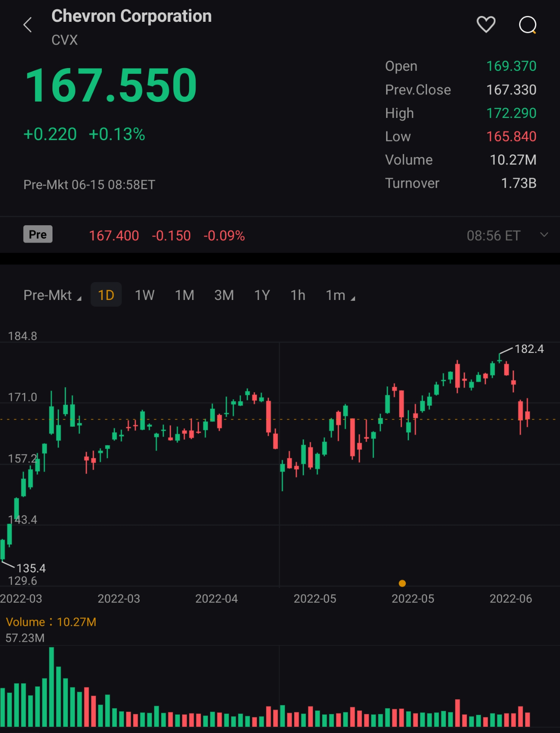Tap the -0.150 pre-market change

point(171,235)
